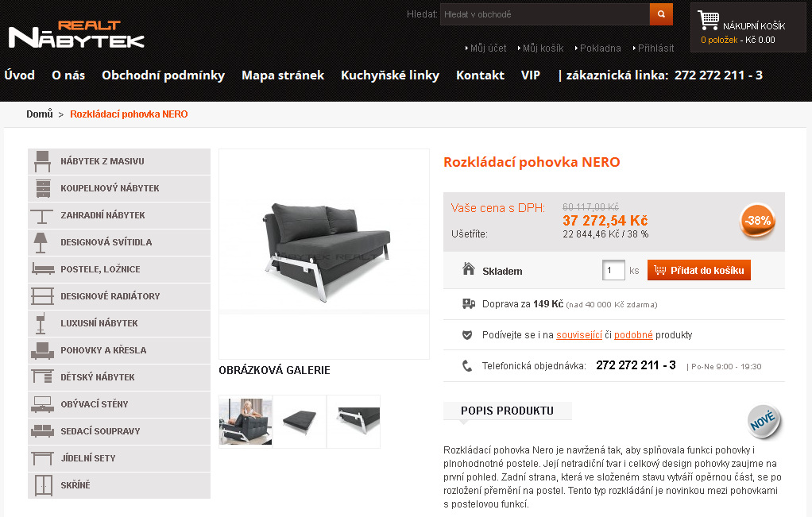Open the Kontakt page
This screenshot has height=517, width=812.
click(480, 75)
